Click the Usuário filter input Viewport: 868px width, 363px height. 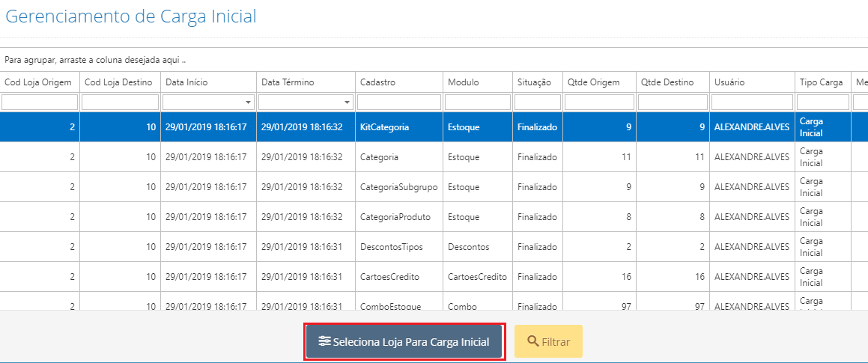(x=752, y=103)
